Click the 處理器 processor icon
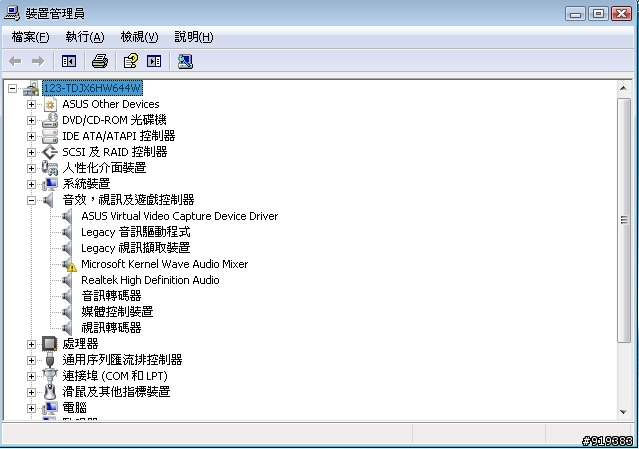Screen dimensions: 639x449 (50, 344)
